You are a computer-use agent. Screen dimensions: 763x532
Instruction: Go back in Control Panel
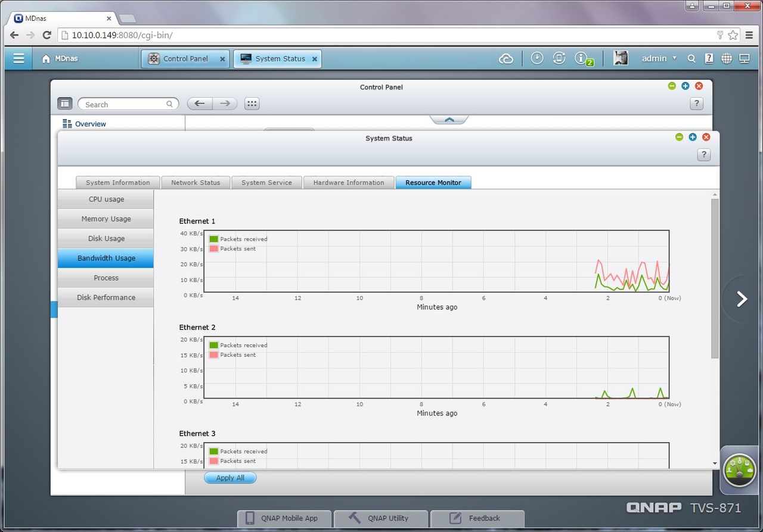pyautogui.click(x=200, y=104)
